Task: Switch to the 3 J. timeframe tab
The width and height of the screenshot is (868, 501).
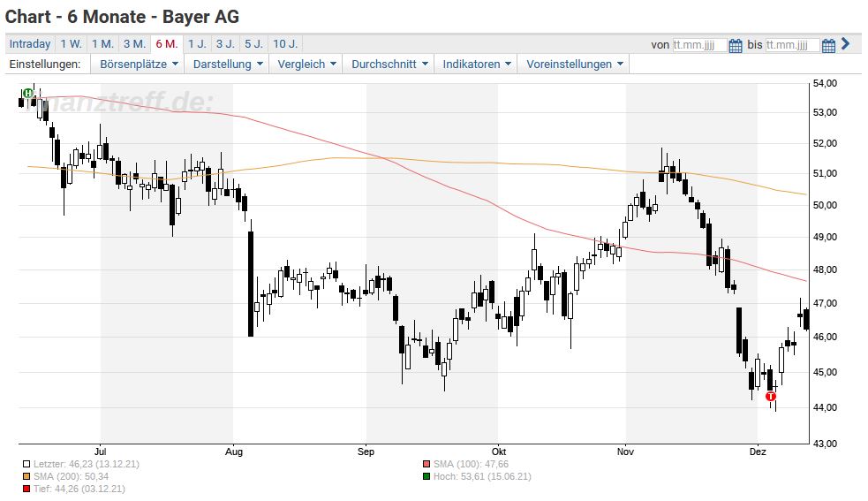Action: pyautogui.click(x=225, y=44)
